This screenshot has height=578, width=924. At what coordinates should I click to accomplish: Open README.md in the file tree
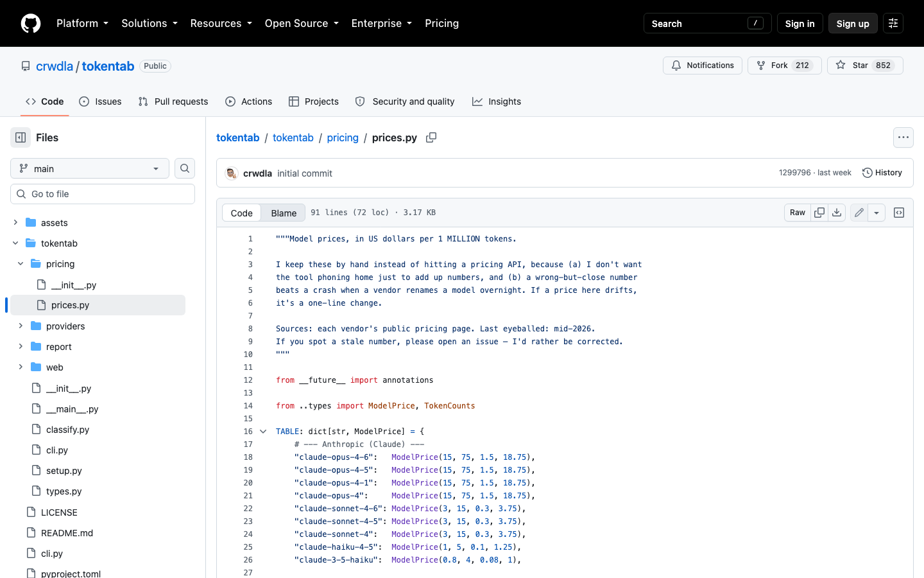point(67,533)
